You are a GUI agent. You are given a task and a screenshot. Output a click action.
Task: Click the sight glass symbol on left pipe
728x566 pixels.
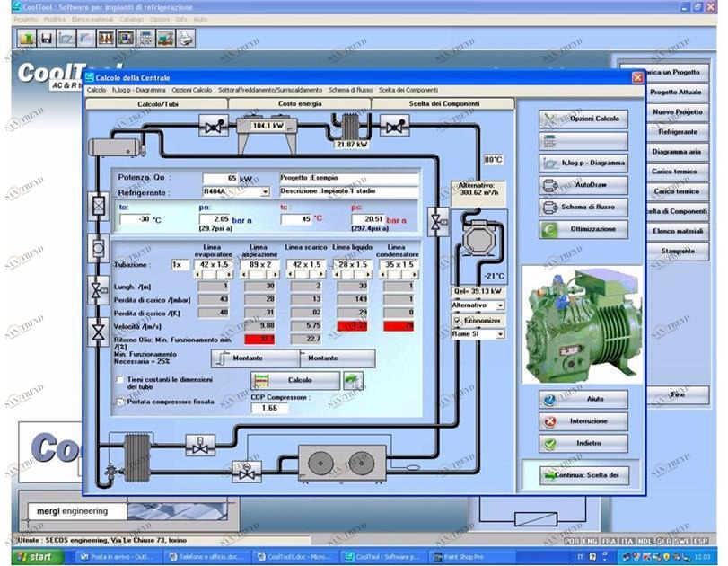pos(100,247)
